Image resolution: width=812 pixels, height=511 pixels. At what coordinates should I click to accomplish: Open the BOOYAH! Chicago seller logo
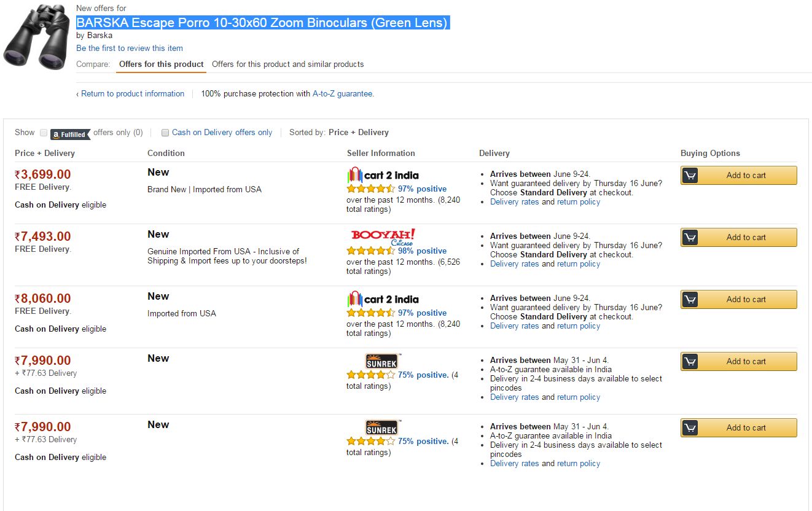pos(383,237)
